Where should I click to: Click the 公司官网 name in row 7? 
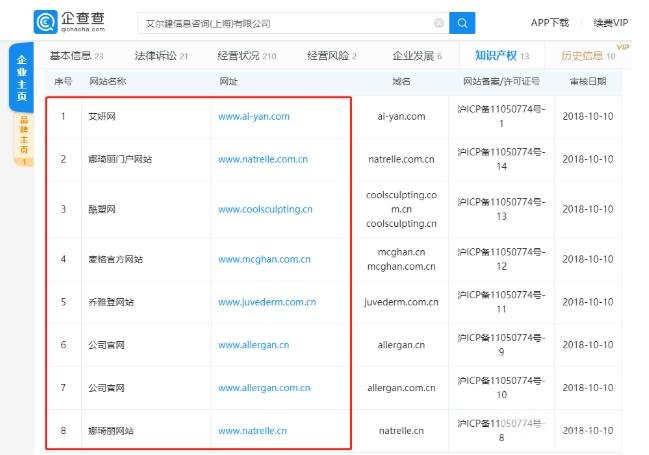click(x=106, y=388)
